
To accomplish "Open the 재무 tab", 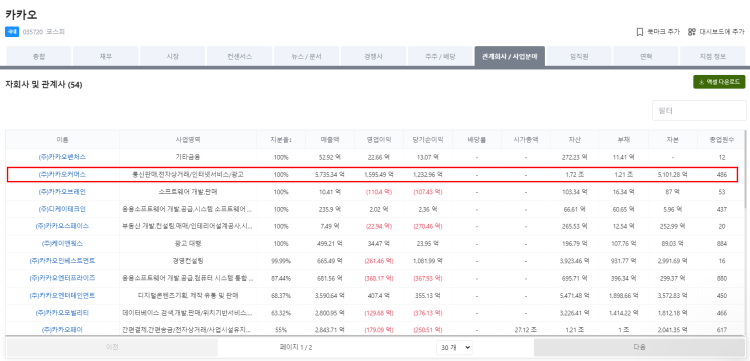I will pos(105,56).
